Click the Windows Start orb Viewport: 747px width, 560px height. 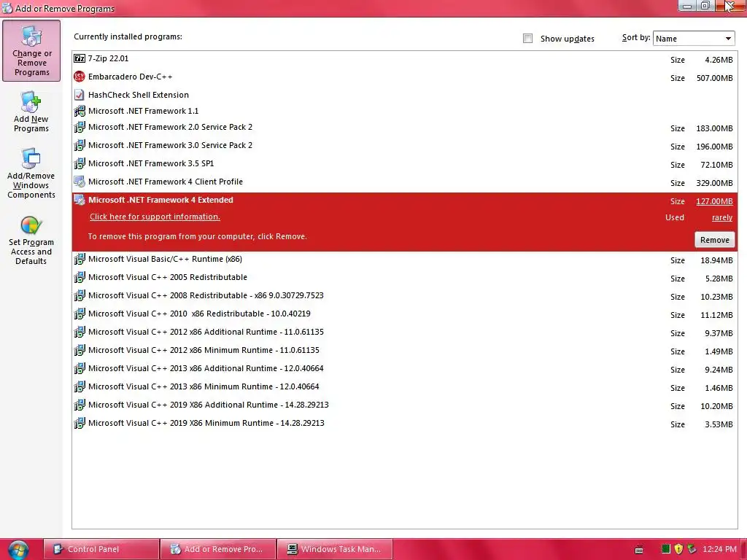(x=18, y=550)
